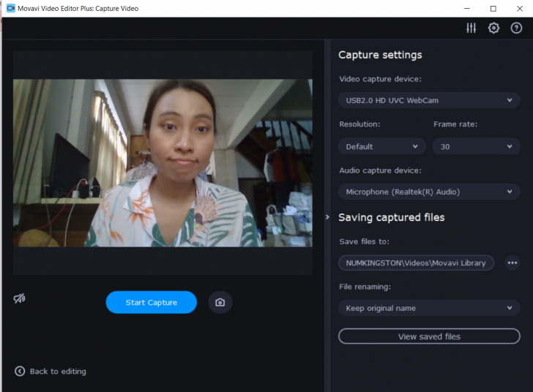Image resolution: width=533 pixels, height=392 pixels.
Task: Click the Movavi app icon in title bar
Action: [11, 8]
